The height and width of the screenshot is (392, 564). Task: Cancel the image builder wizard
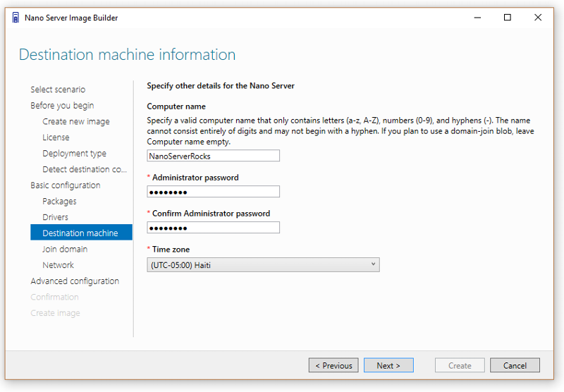pyautogui.click(x=515, y=365)
